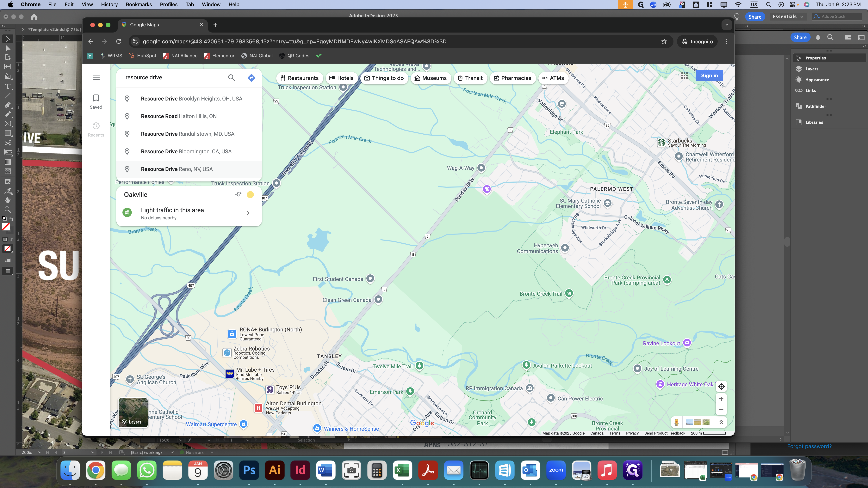868x488 pixels.
Task: Click the Send Product Feedback link
Action: (665, 433)
